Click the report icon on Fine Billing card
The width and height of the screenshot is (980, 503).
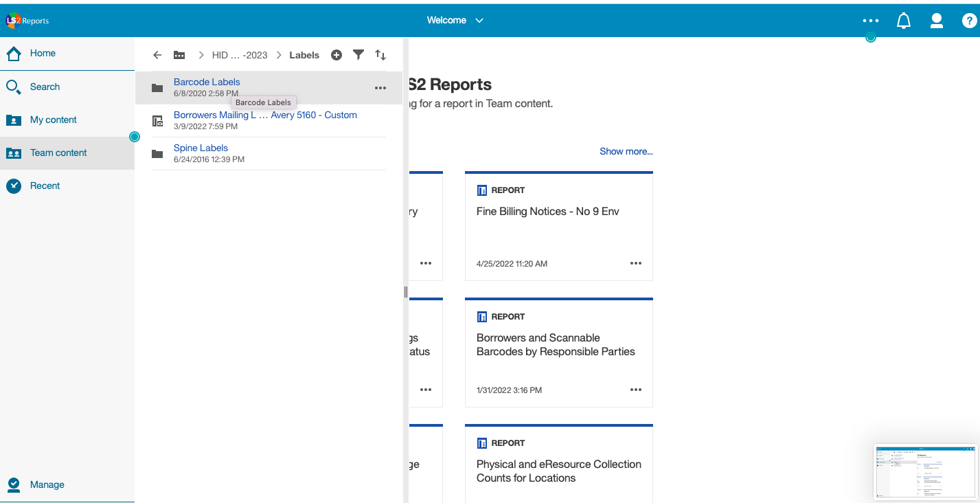click(482, 190)
